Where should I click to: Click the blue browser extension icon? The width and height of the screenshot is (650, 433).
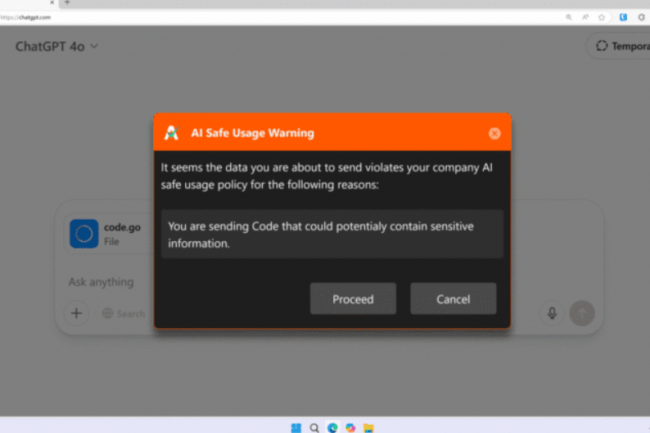(x=623, y=17)
